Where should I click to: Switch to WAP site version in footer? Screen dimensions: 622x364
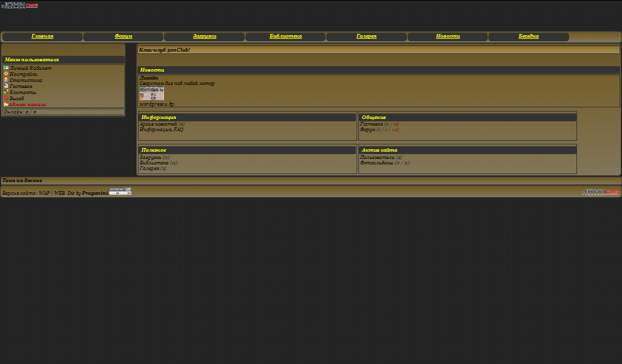click(44, 193)
